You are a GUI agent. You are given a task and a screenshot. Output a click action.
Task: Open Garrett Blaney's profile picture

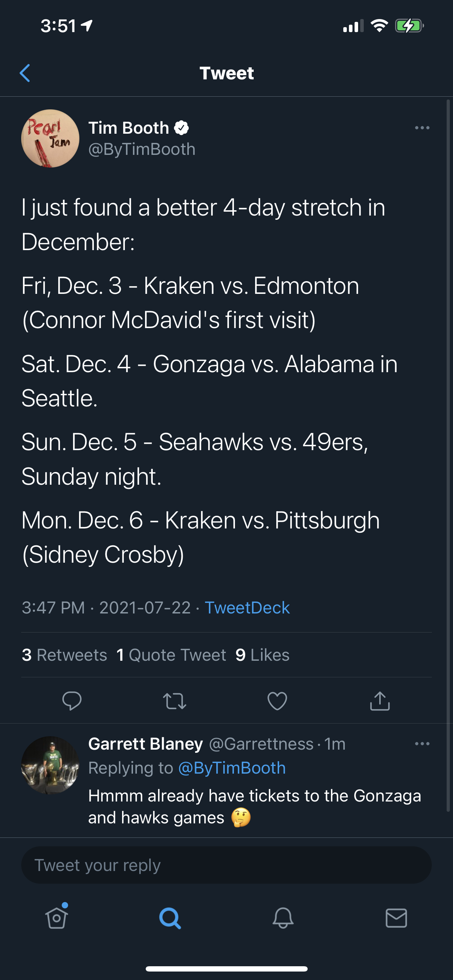point(50,765)
